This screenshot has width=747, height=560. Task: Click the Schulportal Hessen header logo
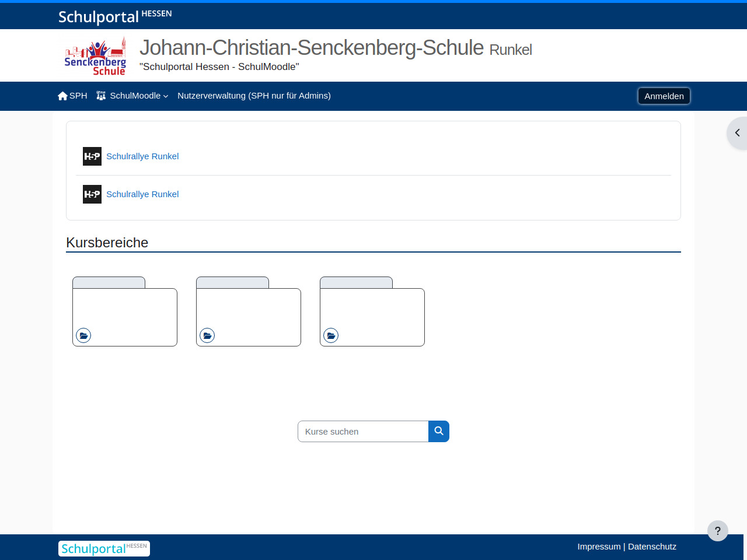point(115,16)
